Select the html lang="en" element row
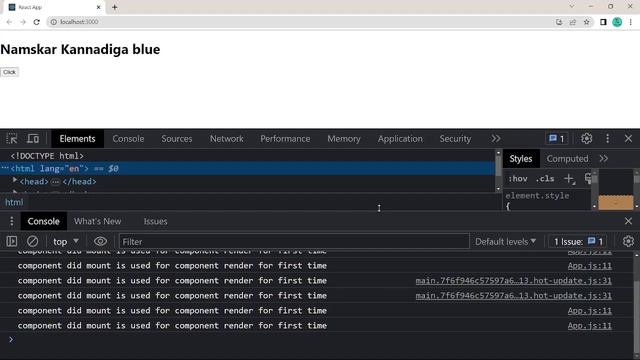Viewport: 640px width, 360px height. click(x=248, y=168)
